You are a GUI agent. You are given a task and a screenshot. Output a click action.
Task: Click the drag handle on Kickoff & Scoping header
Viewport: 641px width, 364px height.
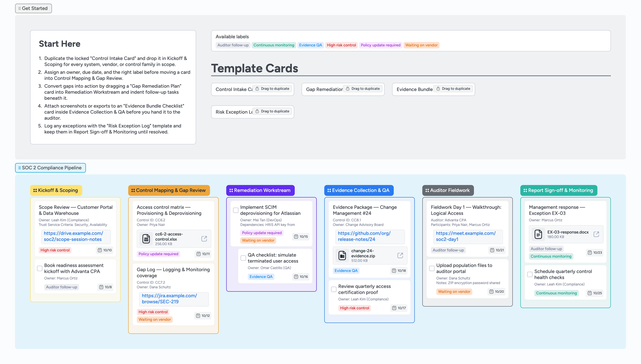35,190
